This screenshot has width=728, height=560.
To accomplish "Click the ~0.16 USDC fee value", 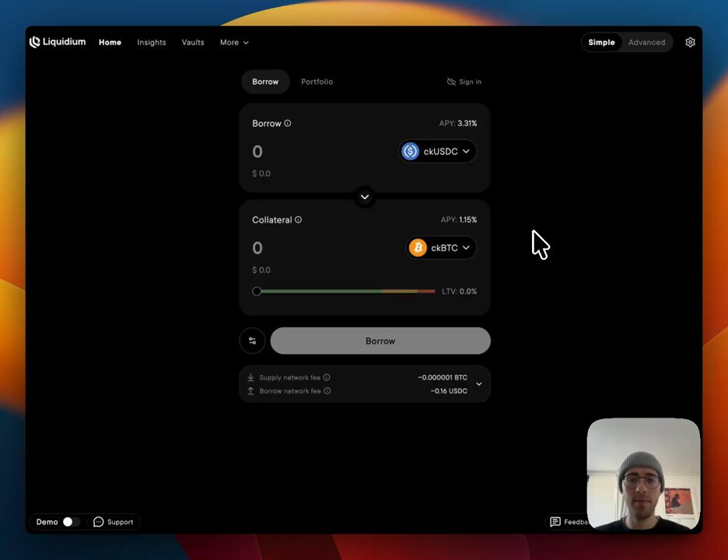I will pos(449,391).
